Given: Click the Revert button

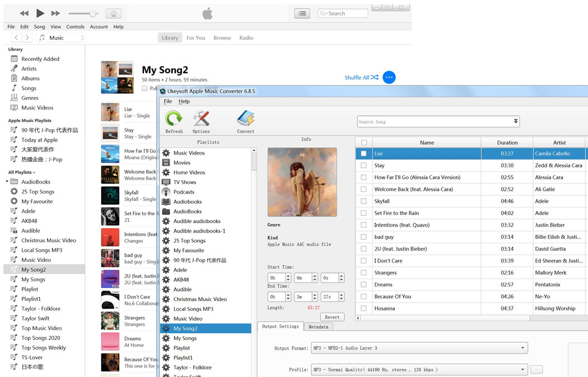Looking at the screenshot, I should [332, 317].
